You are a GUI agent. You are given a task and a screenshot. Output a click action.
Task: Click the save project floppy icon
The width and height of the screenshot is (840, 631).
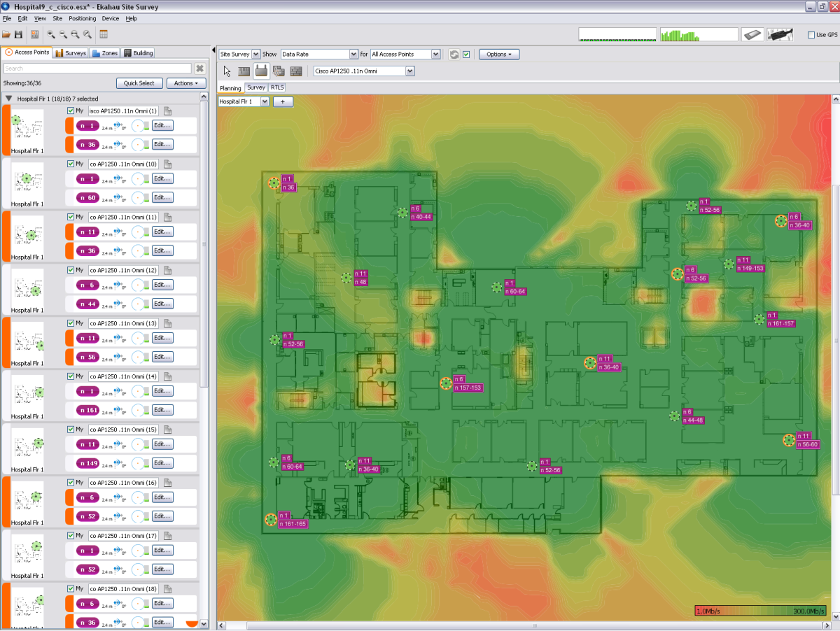pos(18,34)
